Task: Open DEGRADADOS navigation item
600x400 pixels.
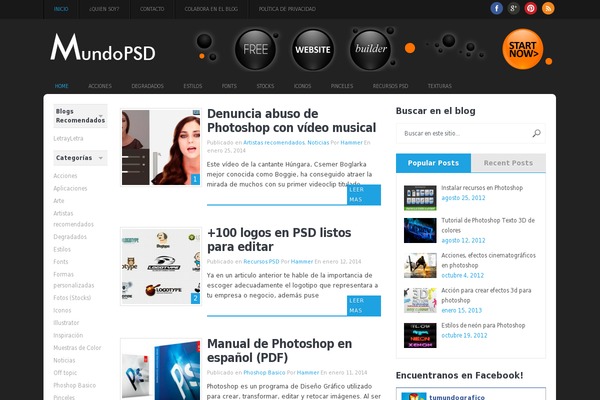Action: [147, 86]
